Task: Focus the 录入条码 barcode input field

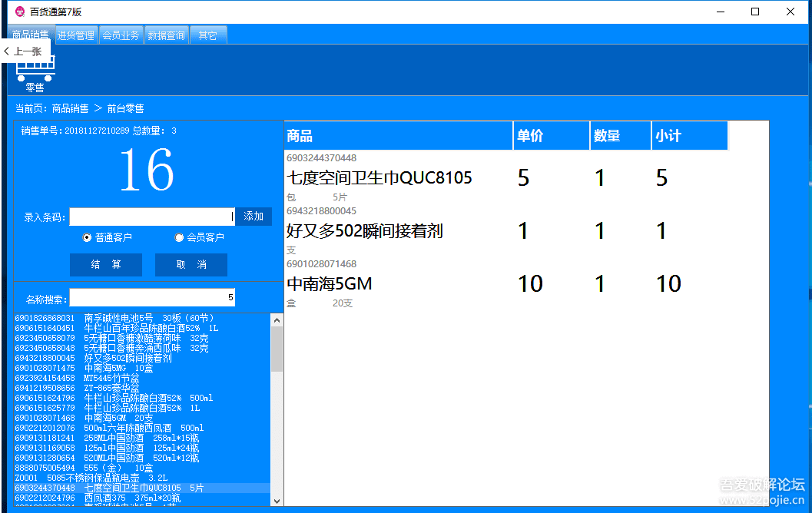Action: 151,217
